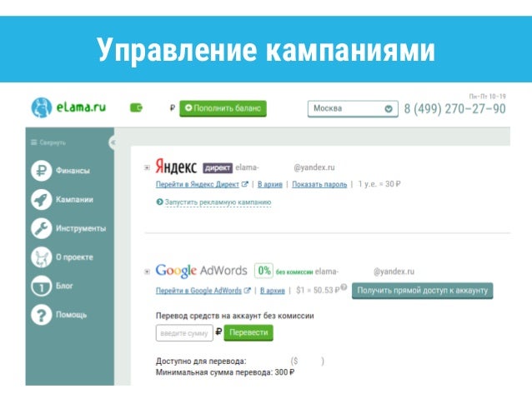Click the 0% commission badge
532x399 pixels.
pyautogui.click(x=263, y=271)
